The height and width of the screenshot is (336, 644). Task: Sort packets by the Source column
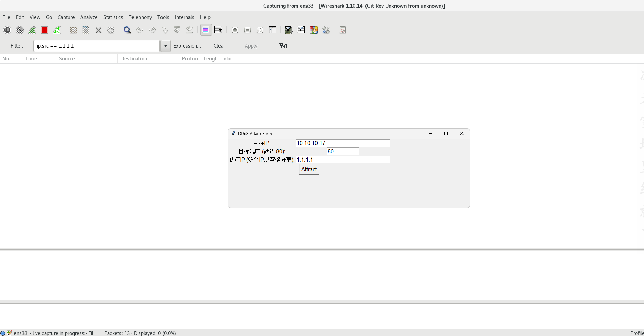pos(67,59)
